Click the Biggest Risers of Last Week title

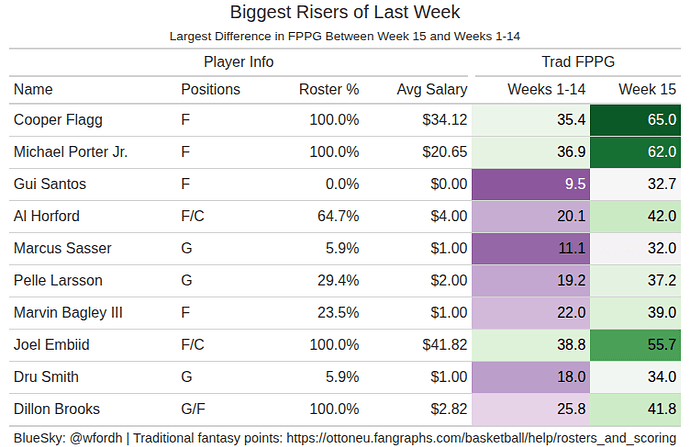(345, 13)
